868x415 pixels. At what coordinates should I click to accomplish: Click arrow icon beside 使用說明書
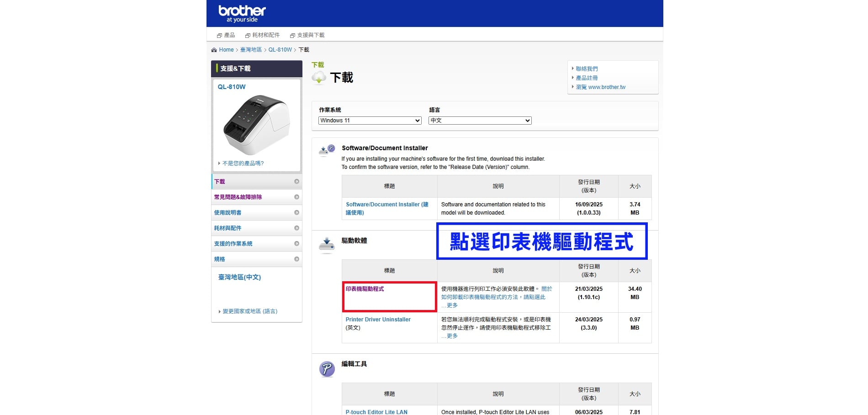click(296, 213)
